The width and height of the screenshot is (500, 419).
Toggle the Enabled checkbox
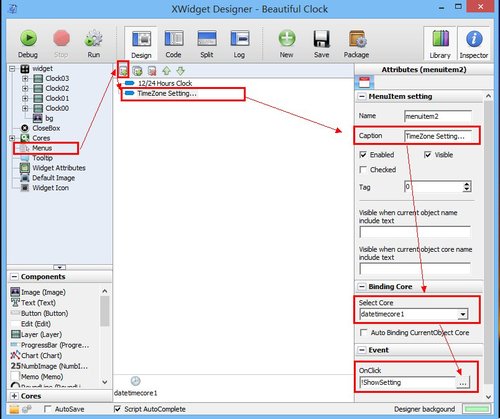[363, 155]
